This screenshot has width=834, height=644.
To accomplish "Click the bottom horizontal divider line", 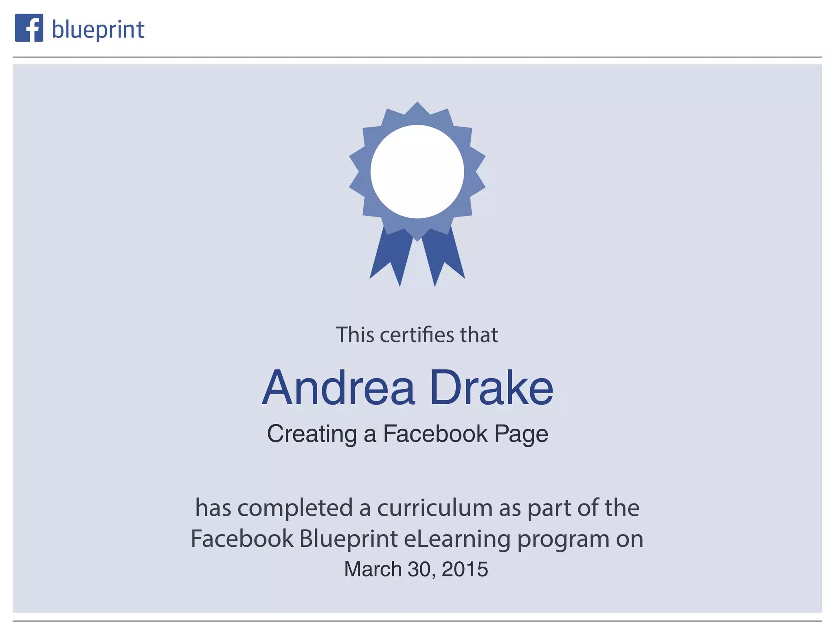I will pyautogui.click(x=417, y=621).
